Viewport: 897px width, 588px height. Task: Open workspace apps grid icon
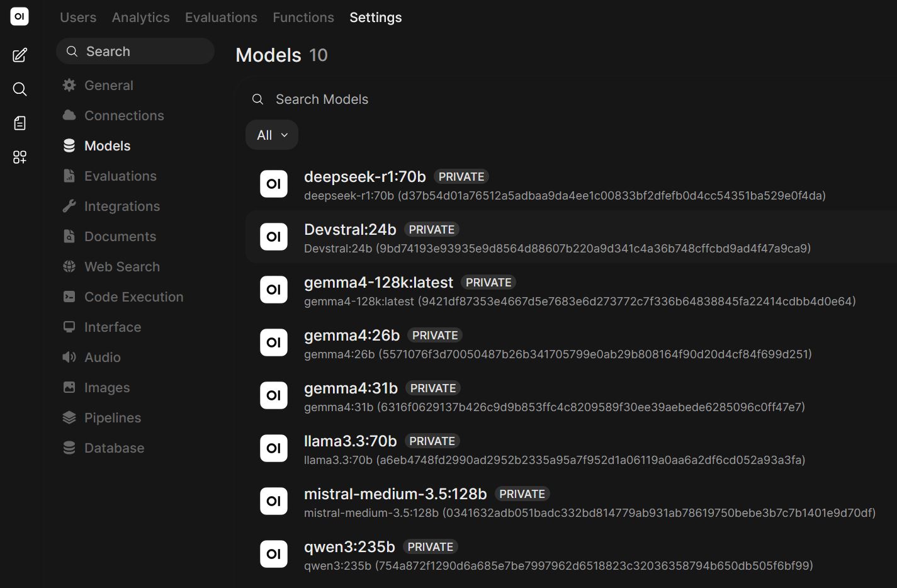(x=20, y=157)
